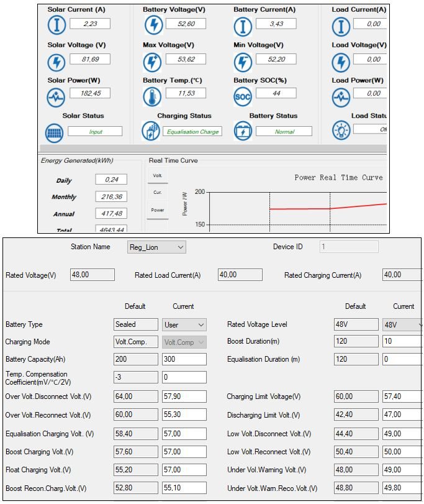424x504 pixels.
Task: Click the Battery Temp thermometer icon
Action: 152,97
